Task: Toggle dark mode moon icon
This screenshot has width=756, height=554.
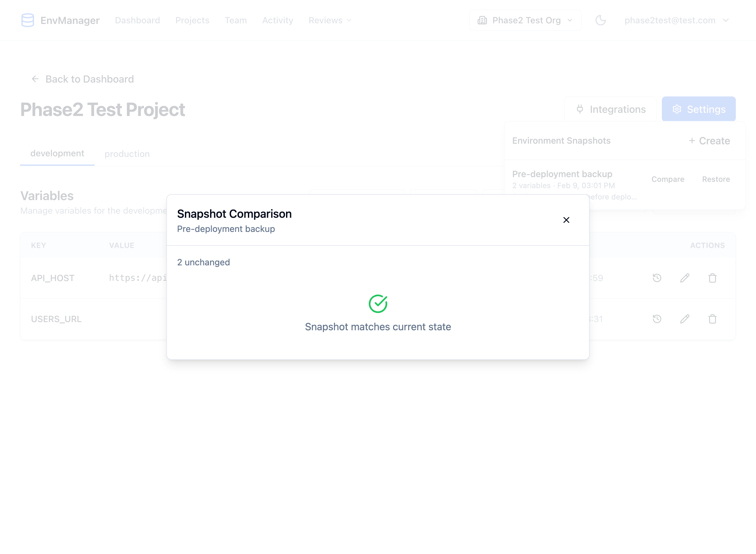Action: coord(600,20)
